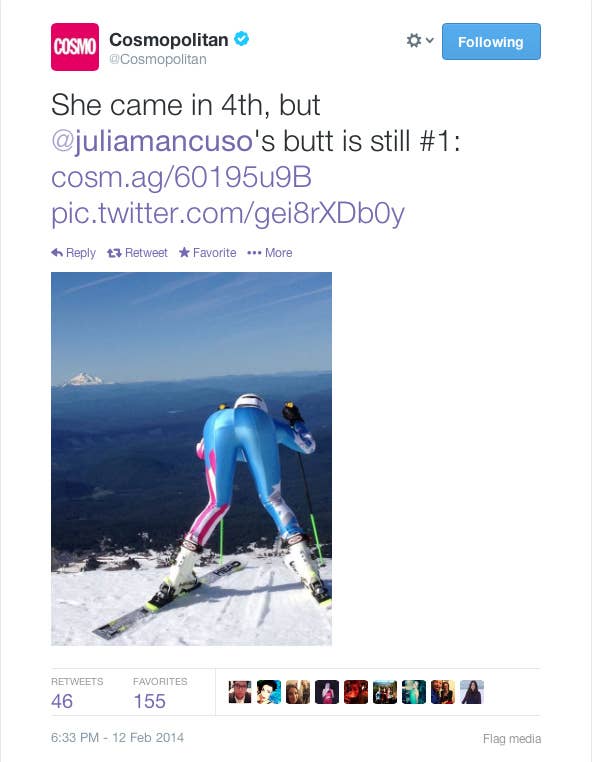Enlarge the skier photo thumbnail
Viewport: 592px width, 762px height.
click(x=192, y=459)
